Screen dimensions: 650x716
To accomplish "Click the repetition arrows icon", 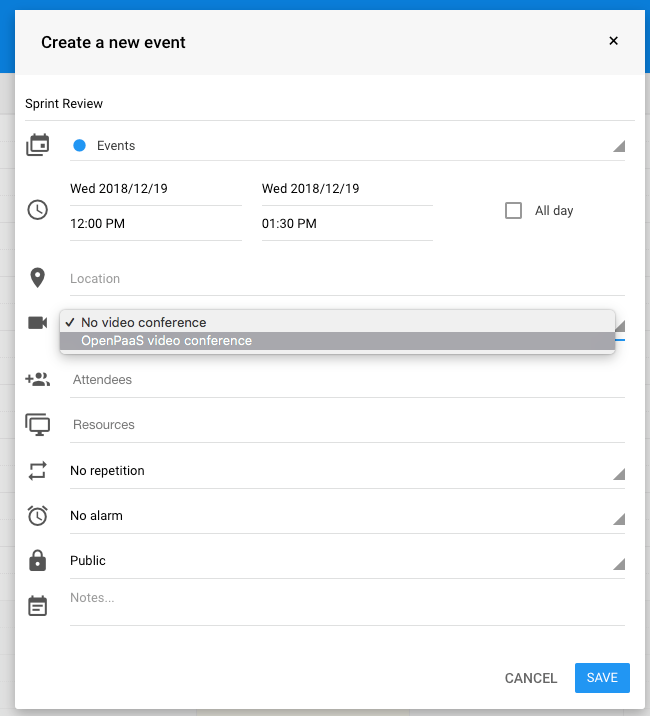I will point(37,471).
